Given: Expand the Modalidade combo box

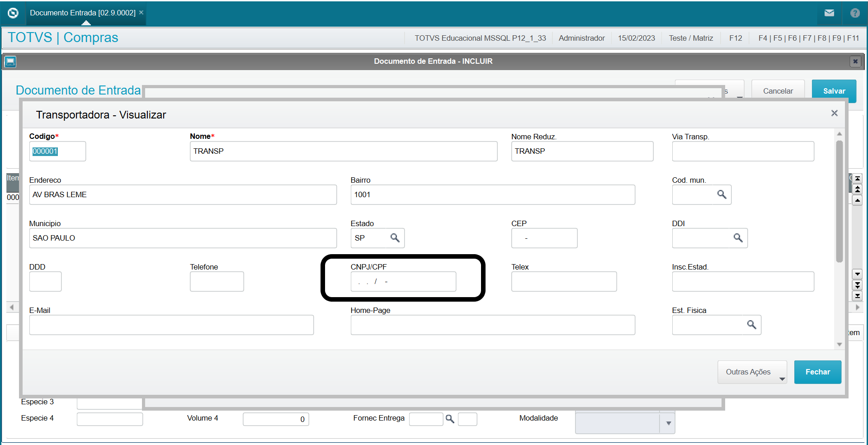Looking at the screenshot, I should pyautogui.click(x=668, y=423).
